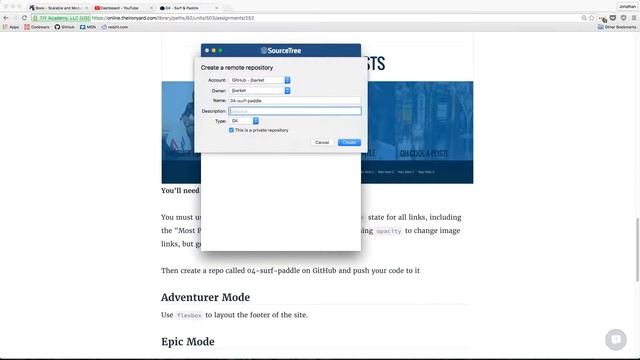The width and height of the screenshot is (640, 360).
Task: Click the Description input field
Action: tap(295, 111)
